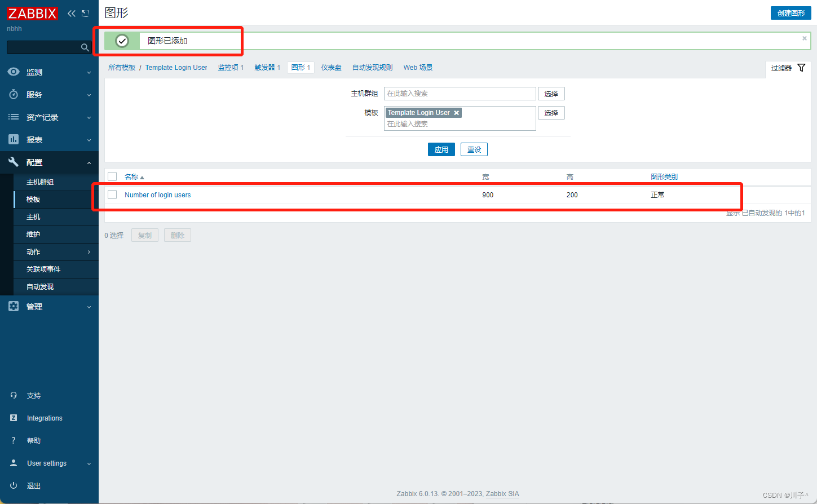Viewport: 817px width, 504px height.
Task: Switch to 自动发现规则 tab
Action: [372, 67]
